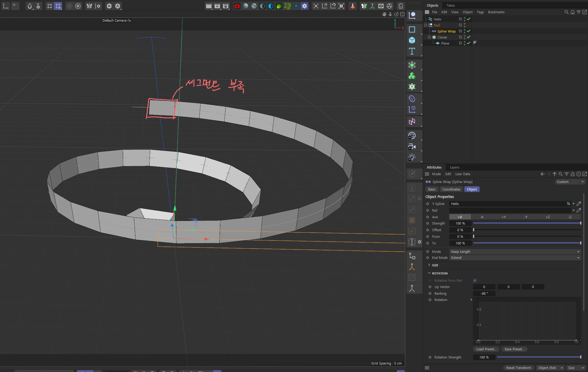Collapse the ROTATION section
The width and height of the screenshot is (588, 372).
point(429,273)
